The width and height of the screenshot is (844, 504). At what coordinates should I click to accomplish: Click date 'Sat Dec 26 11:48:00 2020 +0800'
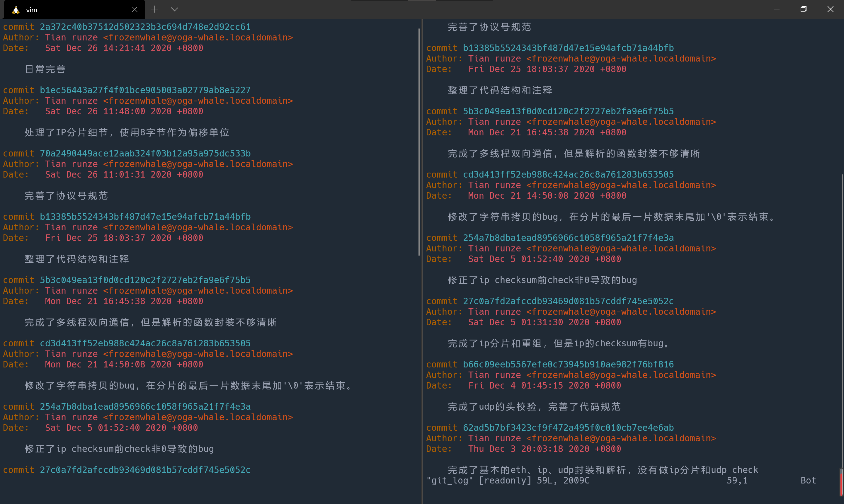124,111
